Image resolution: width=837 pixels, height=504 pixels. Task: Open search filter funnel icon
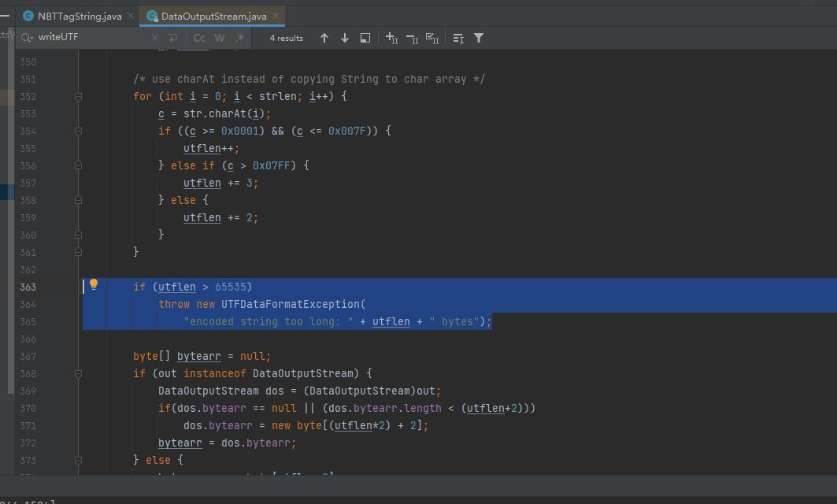[x=479, y=38]
